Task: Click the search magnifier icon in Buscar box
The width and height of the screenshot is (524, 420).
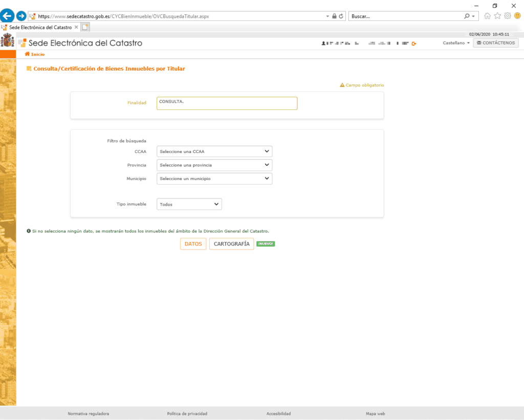Action: (467, 16)
